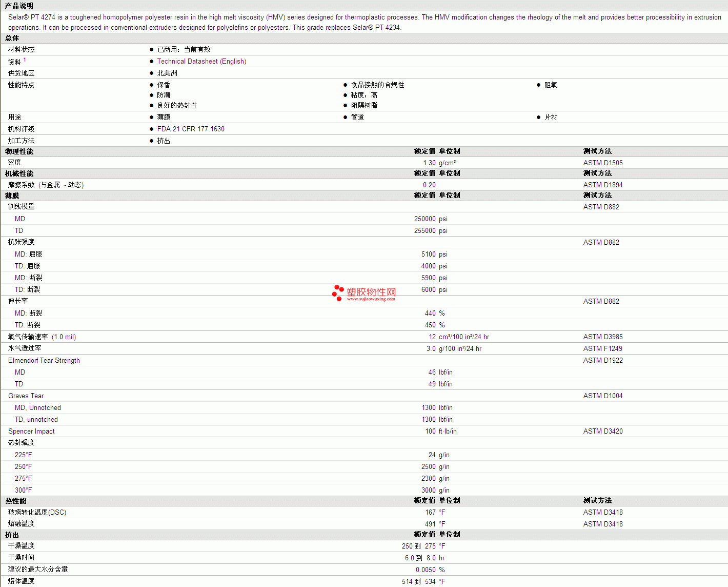Click the 良好的热封性 feature

click(x=177, y=106)
